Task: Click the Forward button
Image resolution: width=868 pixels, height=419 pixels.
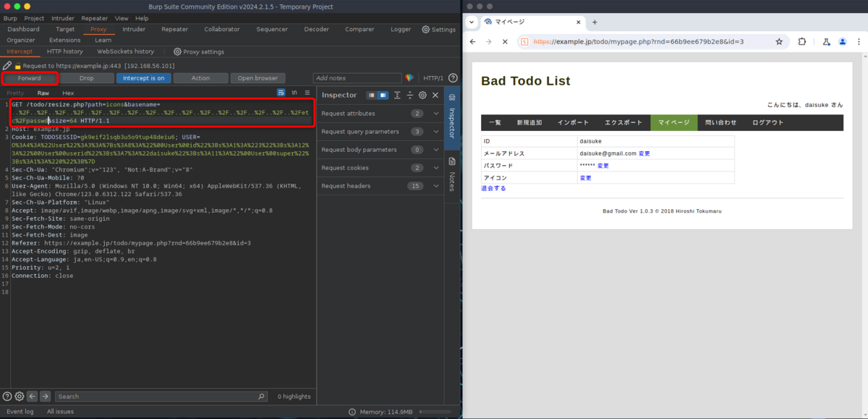Action: tap(30, 77)
